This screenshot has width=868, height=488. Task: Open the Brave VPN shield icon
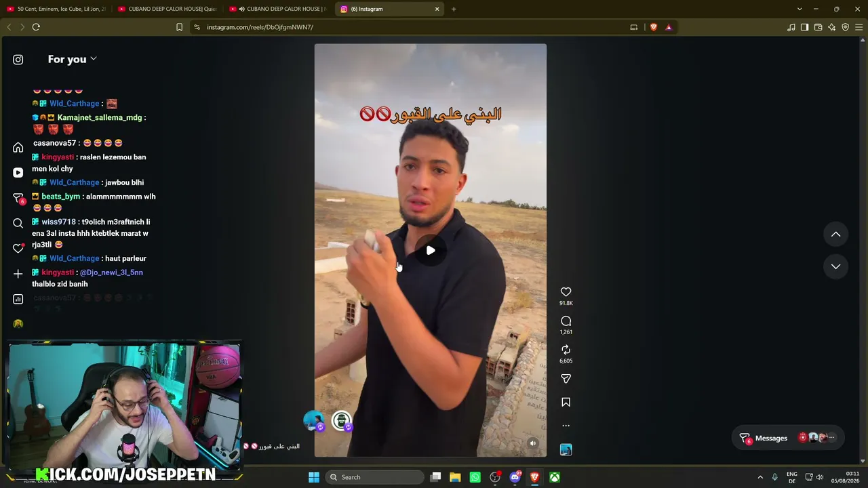click(x=846, y=27)
